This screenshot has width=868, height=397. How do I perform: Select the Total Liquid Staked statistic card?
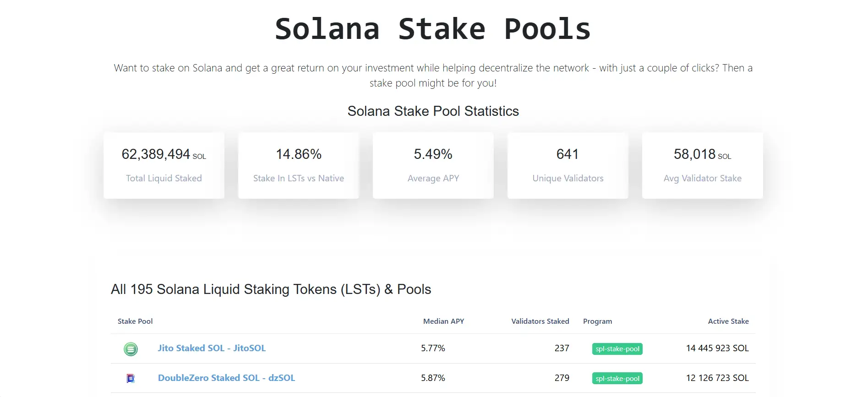164,165
